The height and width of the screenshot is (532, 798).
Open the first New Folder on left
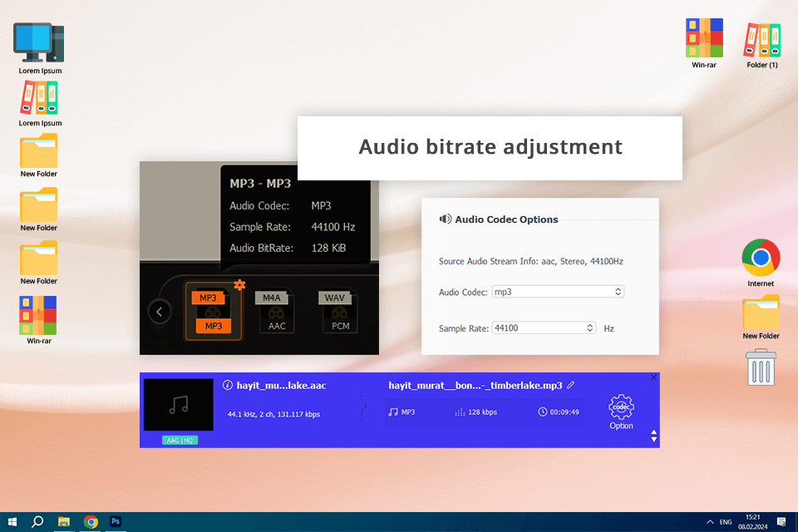click(x=39, y=155)
